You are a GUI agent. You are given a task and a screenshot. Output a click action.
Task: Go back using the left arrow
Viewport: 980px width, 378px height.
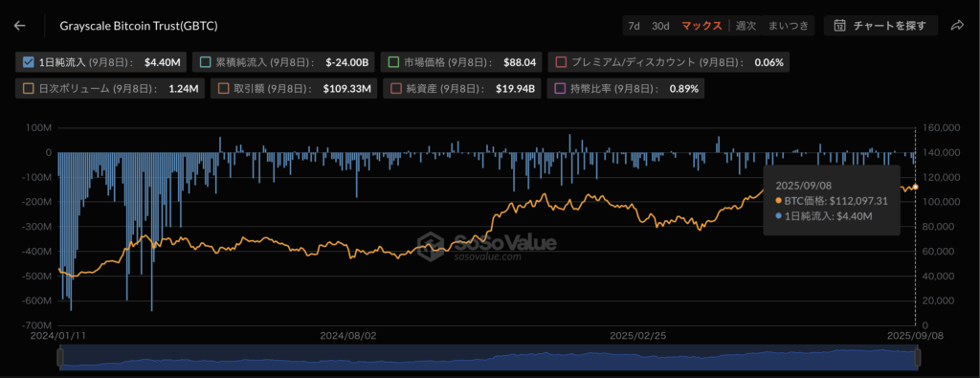20,26
